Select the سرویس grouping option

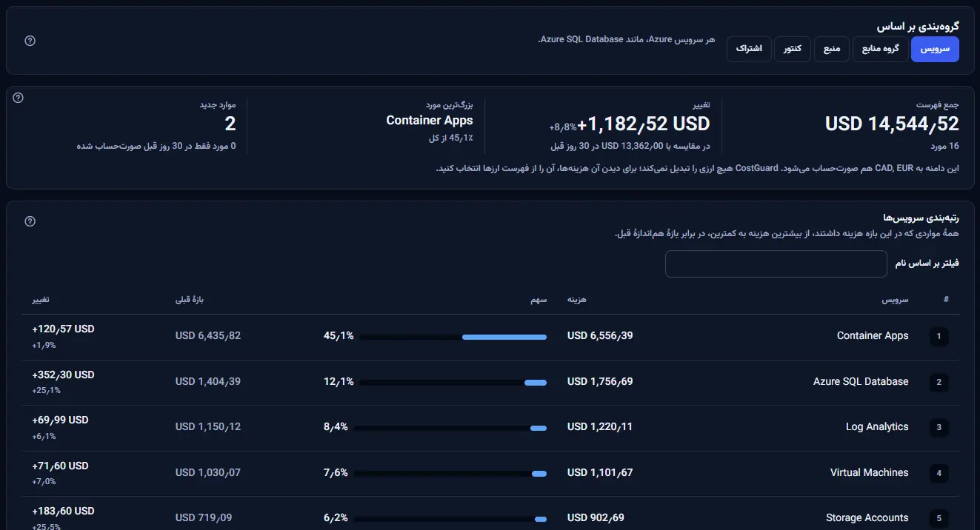click(x=935, y=50)
